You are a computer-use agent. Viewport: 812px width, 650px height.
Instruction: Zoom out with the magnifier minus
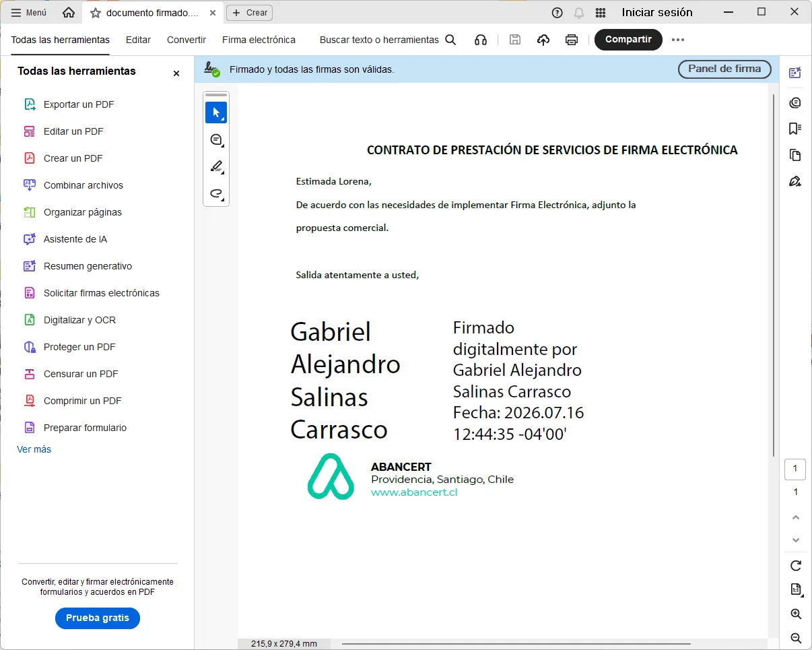(796, 638)
